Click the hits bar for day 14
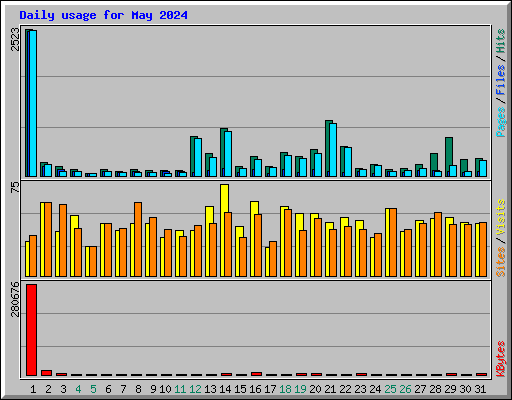The width and height of the screenshot is (512, 400). (222, 152)
